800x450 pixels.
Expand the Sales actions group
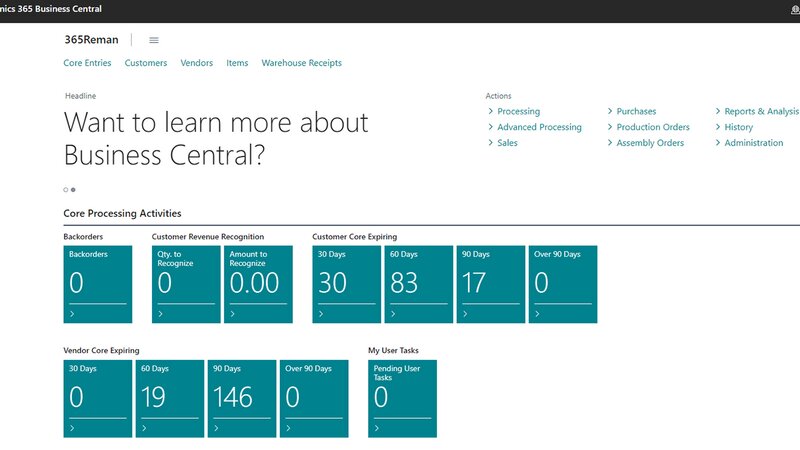(x=503, y=143)
